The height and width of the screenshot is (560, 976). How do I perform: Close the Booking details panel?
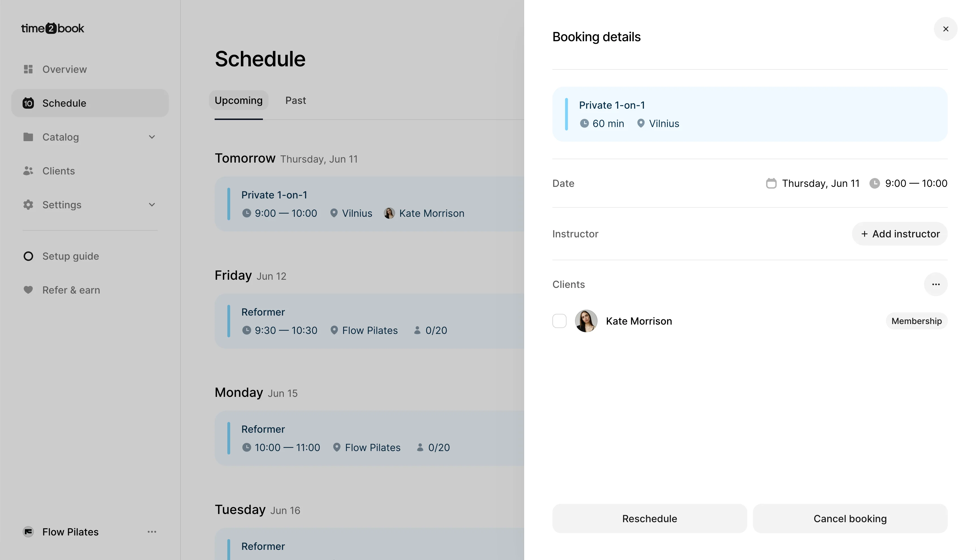point(945,29)
